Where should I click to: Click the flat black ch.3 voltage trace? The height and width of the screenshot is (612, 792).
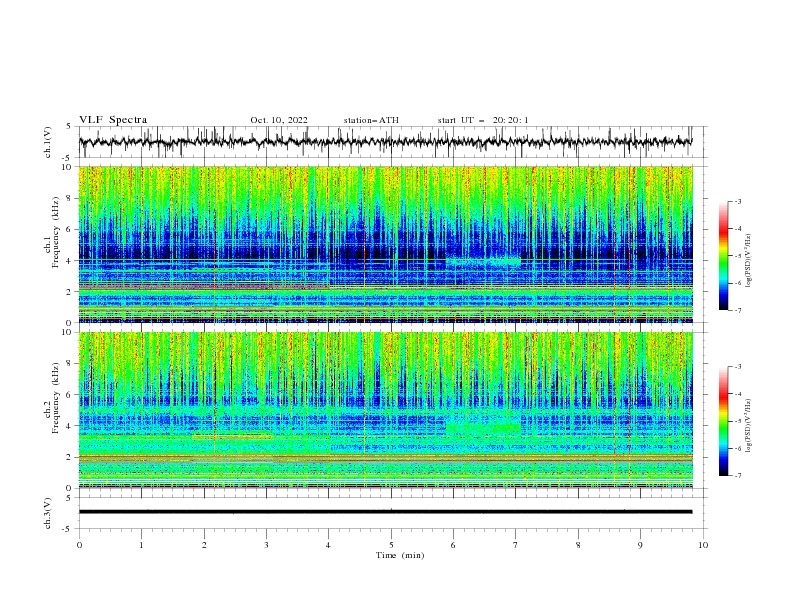pos(385,512)
